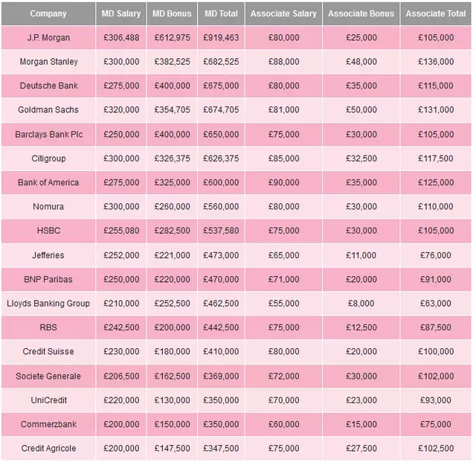The width and height of the screenshot is (476, 465).
Task: Select the MD Total column header
Action: pos(221,13)
